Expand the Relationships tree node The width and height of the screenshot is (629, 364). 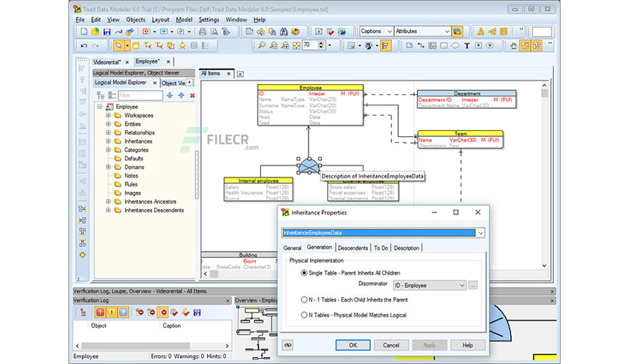pyautogui.click(x=108, y=132)
